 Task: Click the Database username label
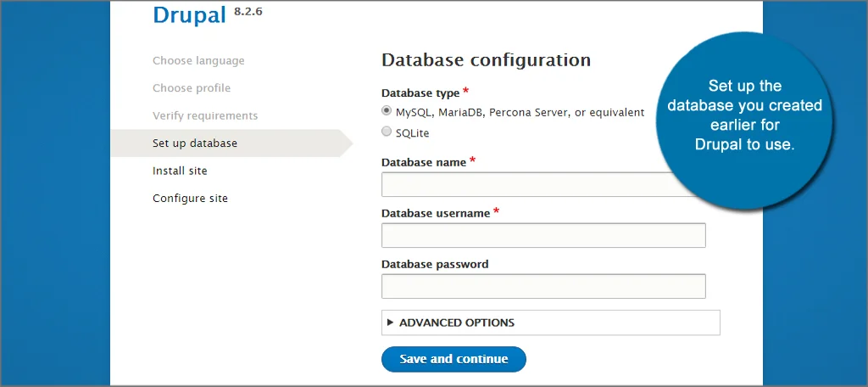pos(435,213)
